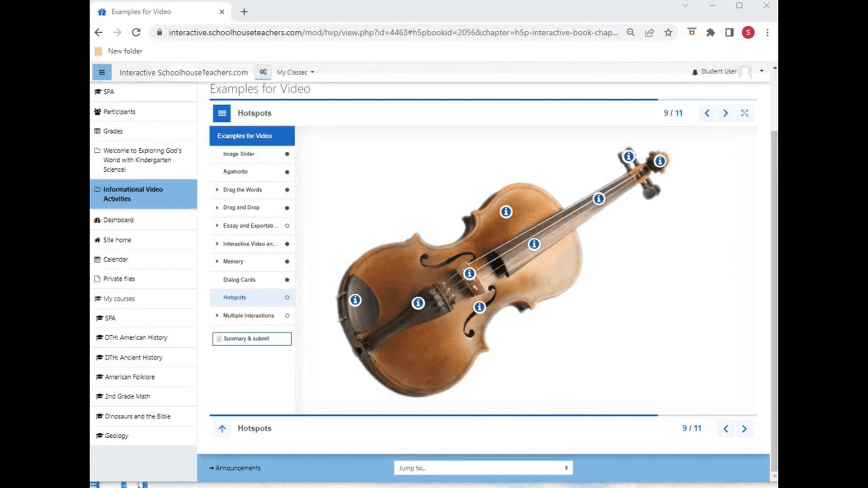This screenshot has height=488, width=868.
Task: Open Welcome to Exploring God's World section
Action: (x=143, y=160)
